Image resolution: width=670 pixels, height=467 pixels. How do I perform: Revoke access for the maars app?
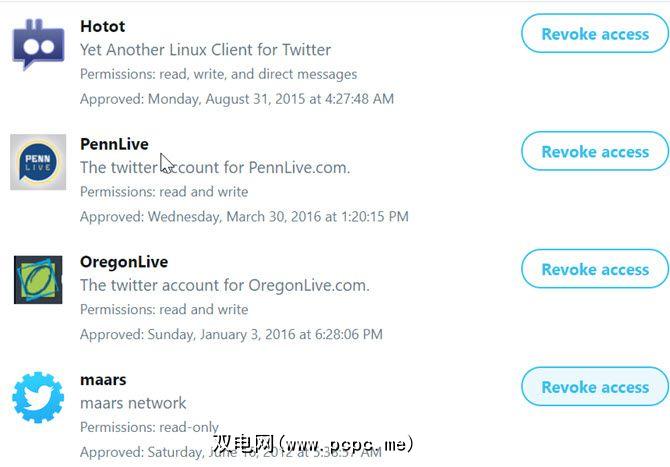(595, 387)
